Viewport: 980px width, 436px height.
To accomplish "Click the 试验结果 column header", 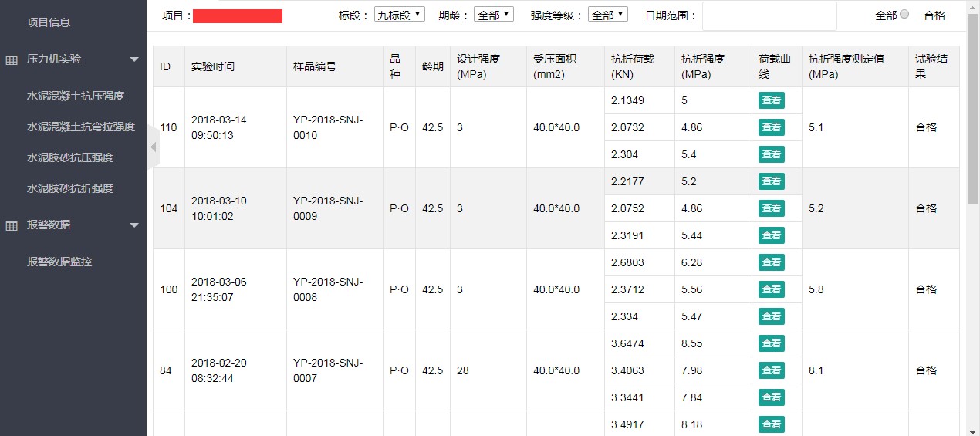I will click(934, 66).
